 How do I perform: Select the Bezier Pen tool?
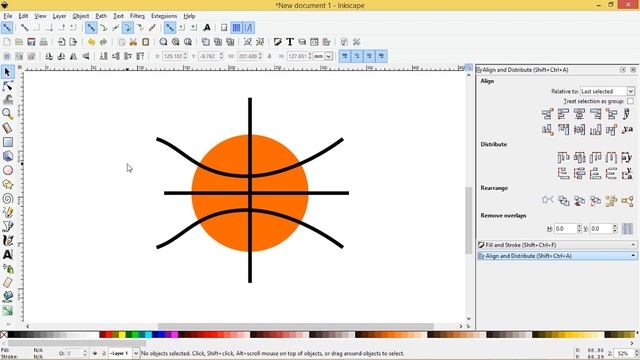[7, 227]
